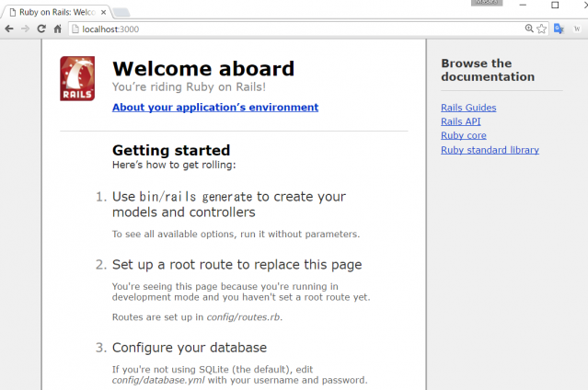Click the page icon left of localhost:3000

coord(75,29)
